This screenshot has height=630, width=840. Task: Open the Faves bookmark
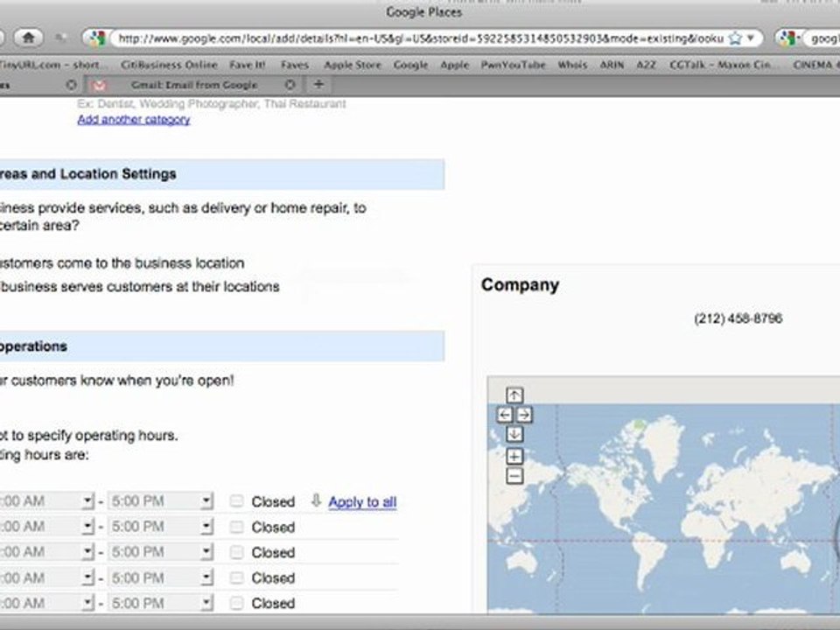click(295, 65)
